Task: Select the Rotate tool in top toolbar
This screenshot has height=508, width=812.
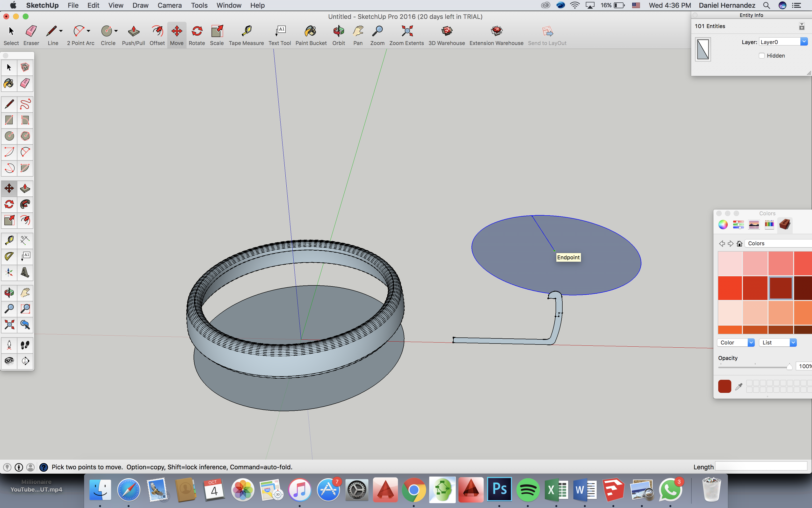Action: pos(197,35)
